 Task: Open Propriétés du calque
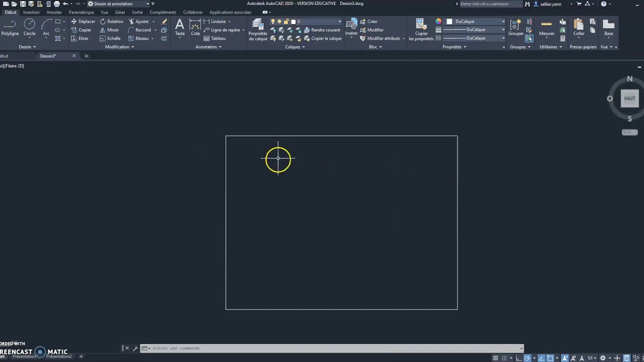258,30
